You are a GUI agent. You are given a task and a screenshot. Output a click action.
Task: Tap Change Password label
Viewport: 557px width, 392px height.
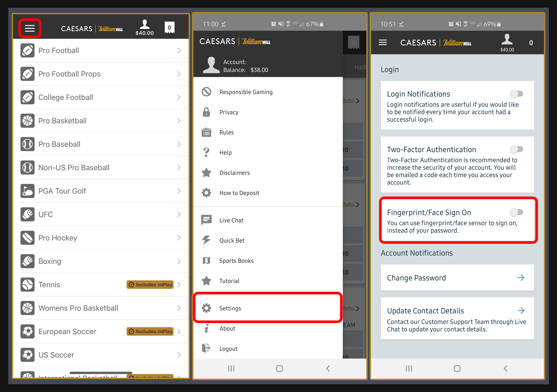point(416,278)
